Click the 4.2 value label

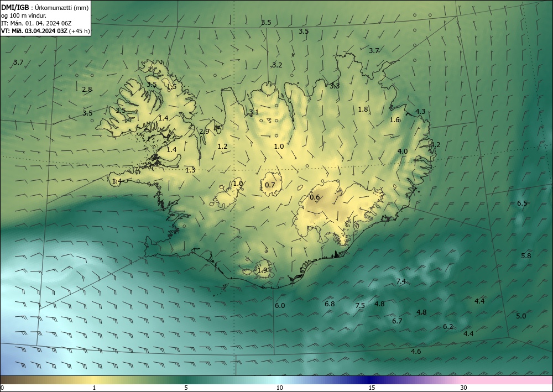435,144
